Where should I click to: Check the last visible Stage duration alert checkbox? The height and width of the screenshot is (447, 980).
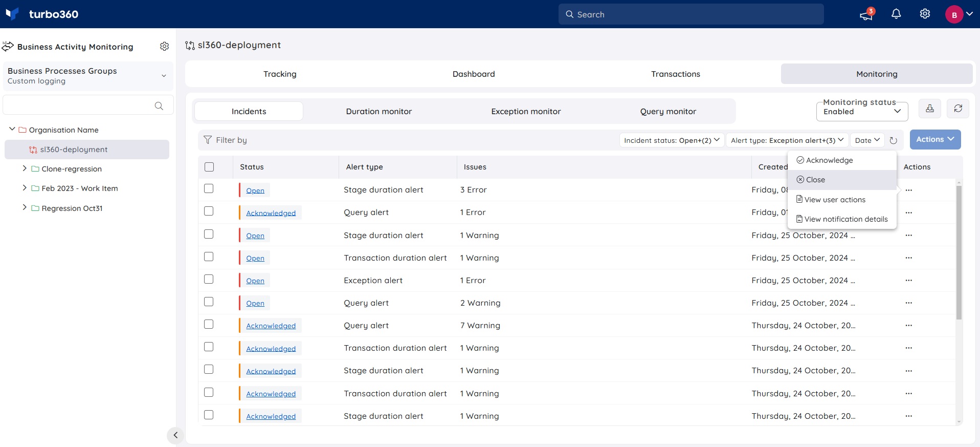click(209, 415)
